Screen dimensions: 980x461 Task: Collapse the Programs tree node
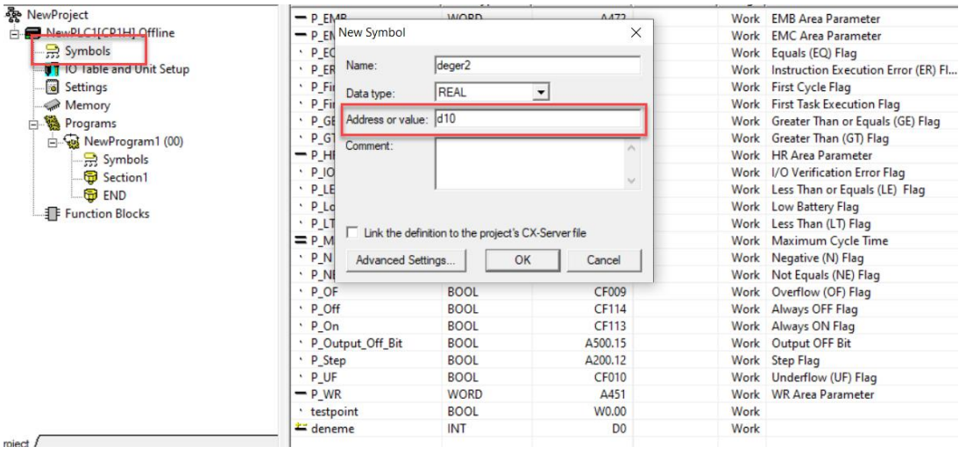(x=33, y=124)
